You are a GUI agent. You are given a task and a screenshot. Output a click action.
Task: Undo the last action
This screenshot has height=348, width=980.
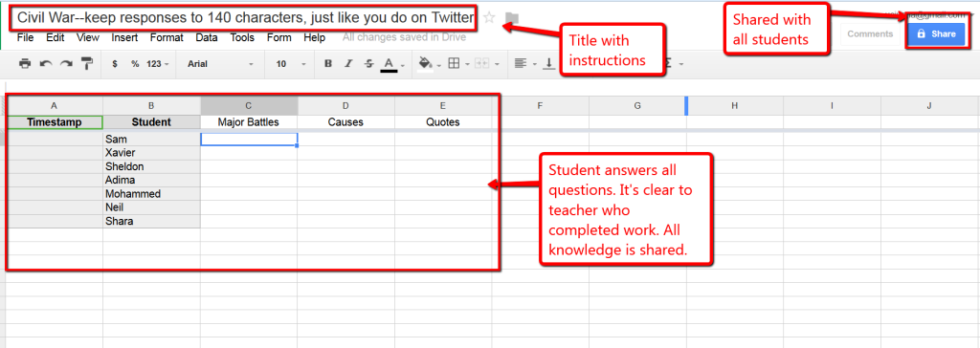pos(46,64)
